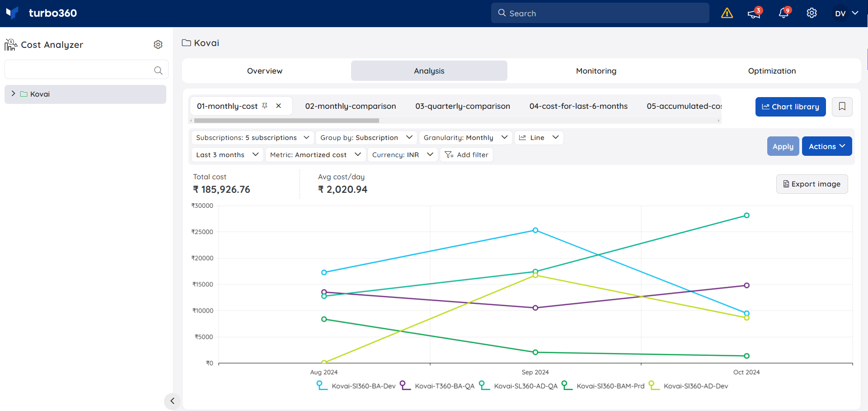Click the turbo360 logo
Viewport: 868px width, 411px height.
click(42, 13)
